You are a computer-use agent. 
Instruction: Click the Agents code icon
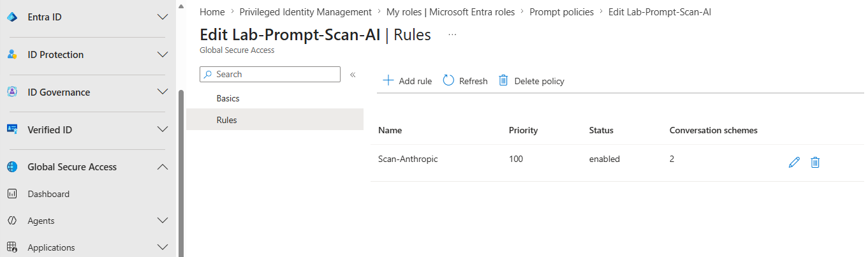(11, 221)
